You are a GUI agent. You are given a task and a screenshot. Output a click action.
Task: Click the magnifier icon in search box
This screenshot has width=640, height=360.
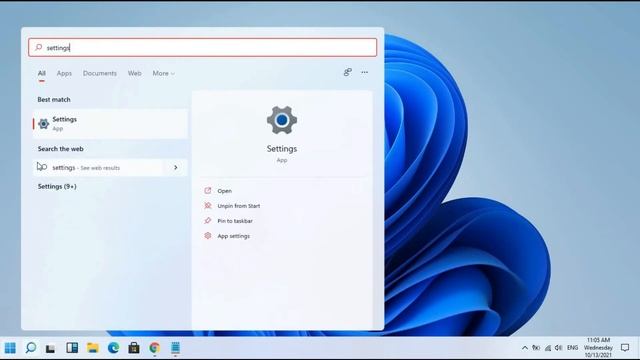(x=38, y=47)
